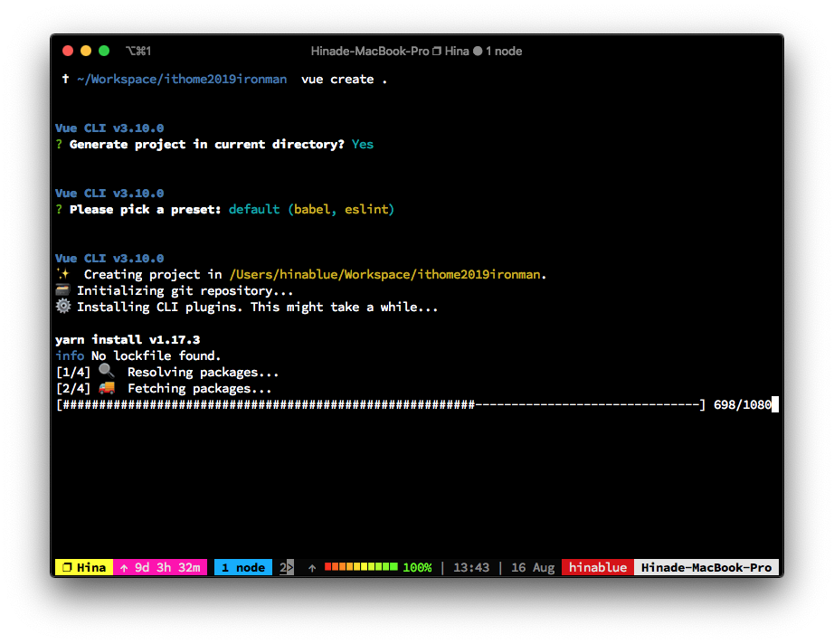This screenshot has width=834, height=644.
Task: Click the '698/1080' progress count
Action: click(x=743, y=404)
